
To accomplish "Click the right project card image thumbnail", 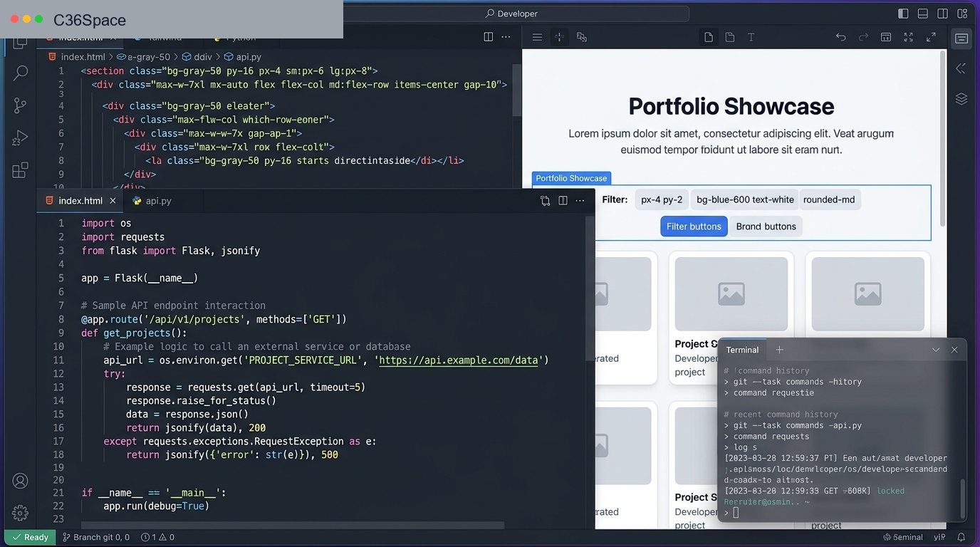I will pyautogui.click(x=867, y=293).
